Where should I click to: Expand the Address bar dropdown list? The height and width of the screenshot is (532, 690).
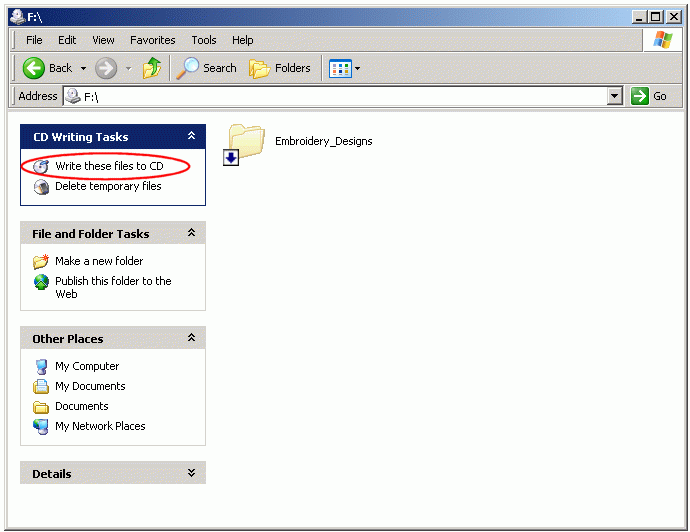[x=615, y=96]
